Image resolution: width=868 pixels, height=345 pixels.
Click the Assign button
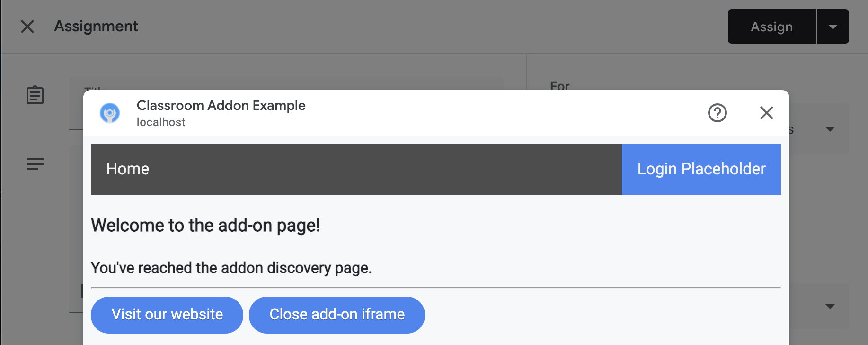(771, 27)
